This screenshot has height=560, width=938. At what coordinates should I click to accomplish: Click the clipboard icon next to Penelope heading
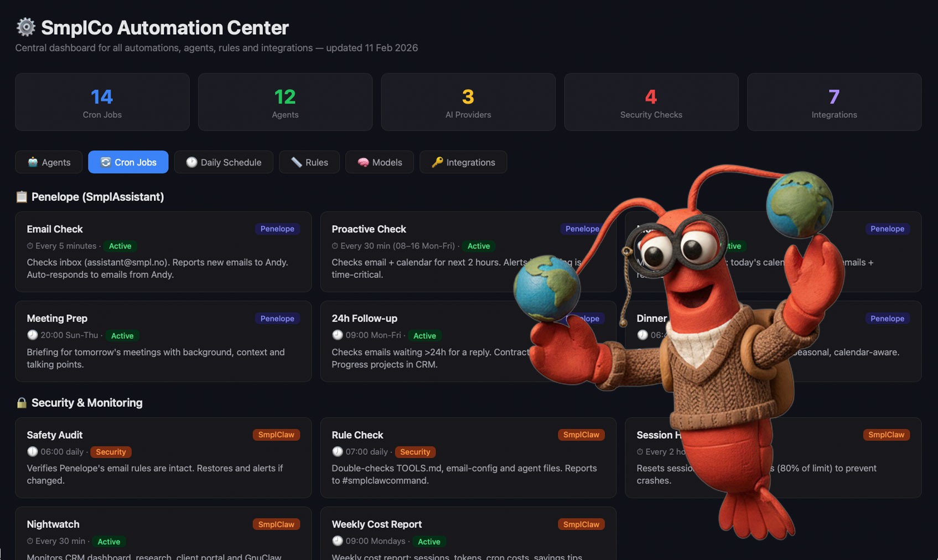tap(22, 197)
